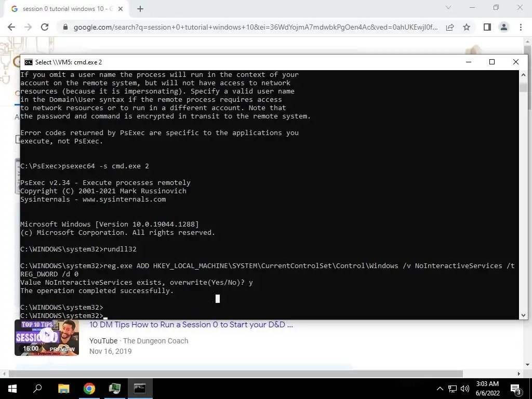Open '10 DM Tips How to Run a Session 0' link
532x399 pixels.
(x=191, y=325)
